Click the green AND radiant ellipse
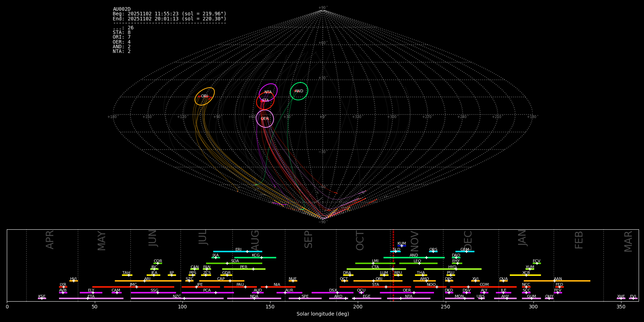Image resolution: width=644 pixels, height=322 pixels. tap(299, 91)
